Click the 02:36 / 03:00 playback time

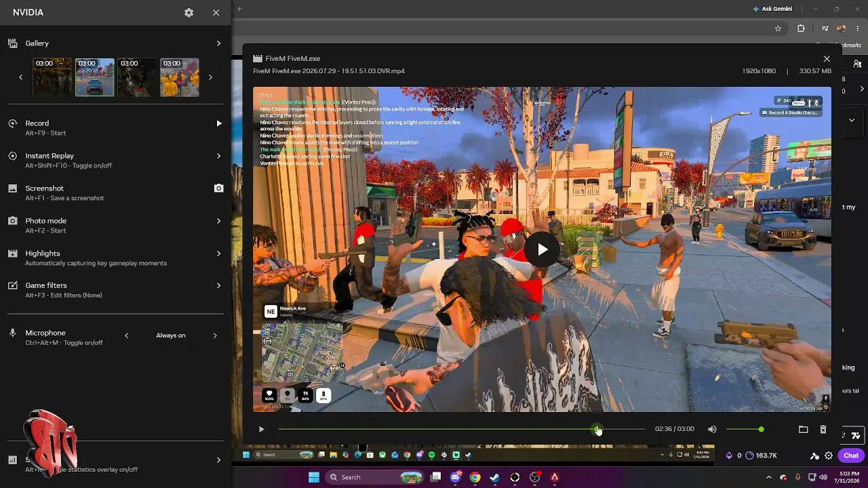click(x=674, y=429)
